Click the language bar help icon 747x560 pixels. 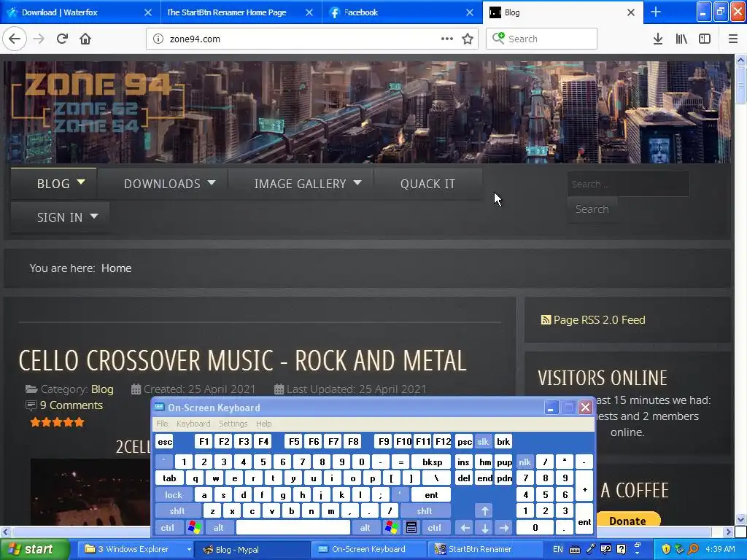622,549
